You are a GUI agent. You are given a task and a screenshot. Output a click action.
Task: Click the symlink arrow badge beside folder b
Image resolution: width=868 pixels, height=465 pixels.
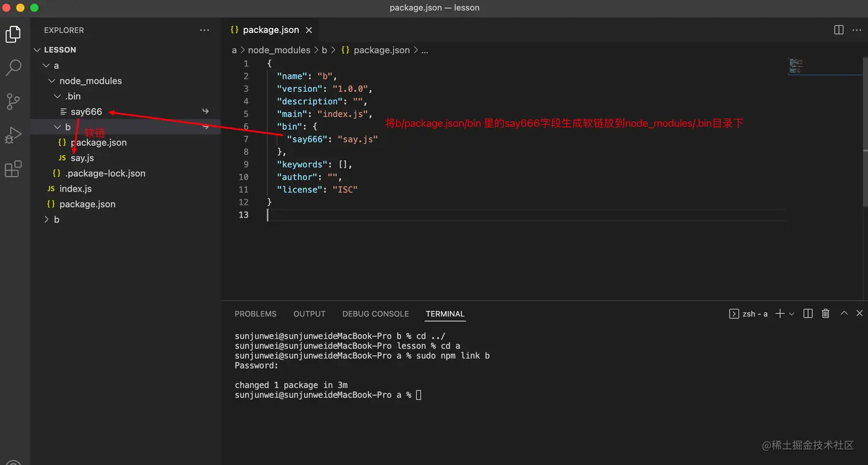[206, 127]
